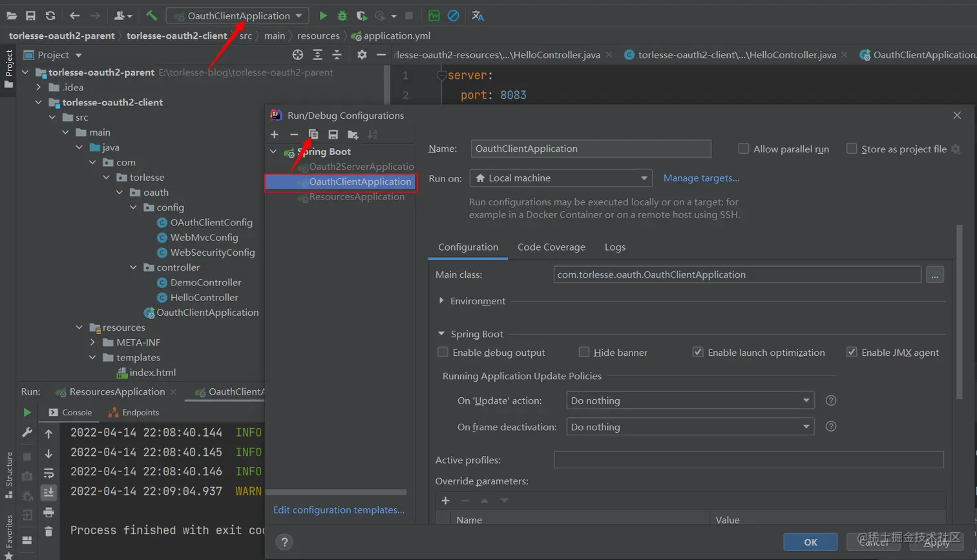977x560 pixels.
Task: Open the Manage targets link
Action: pos(701,178)
